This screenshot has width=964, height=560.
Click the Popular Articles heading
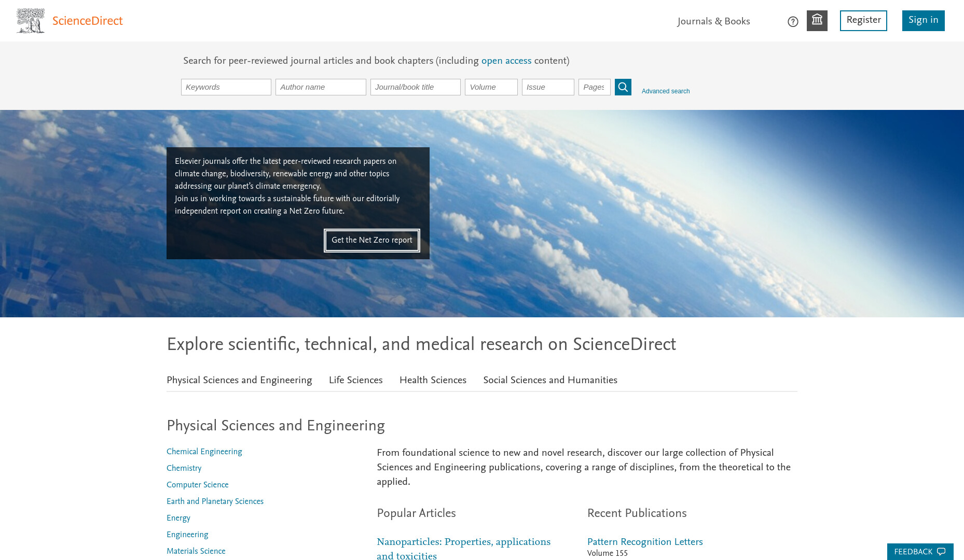[x=417, y=513]
